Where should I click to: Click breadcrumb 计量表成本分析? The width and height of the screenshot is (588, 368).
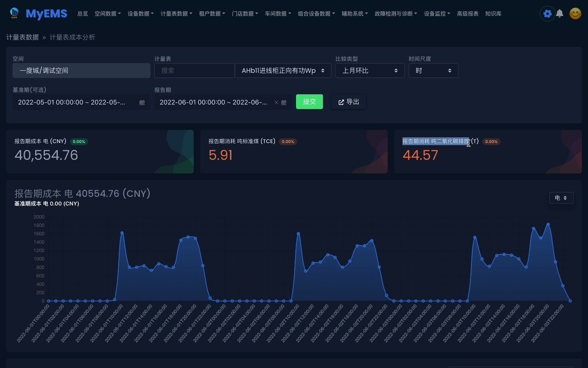72,37
